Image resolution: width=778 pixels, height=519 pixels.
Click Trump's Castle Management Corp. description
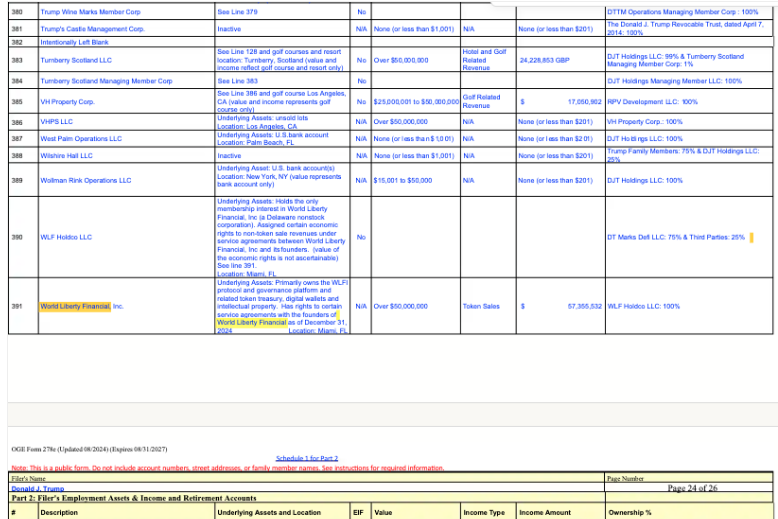pyautogui.click(x=92, y=29)
